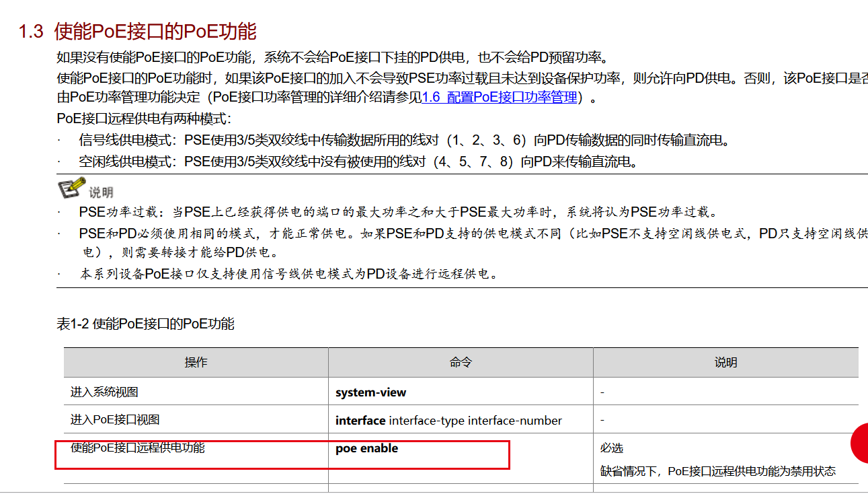Click the poe enable command cell
This screenshot has width=868, height=494.
click(x=461, y=459)
